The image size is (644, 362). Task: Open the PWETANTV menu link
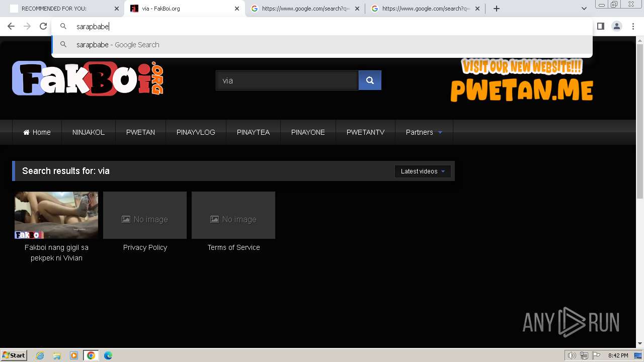[365, 132]
